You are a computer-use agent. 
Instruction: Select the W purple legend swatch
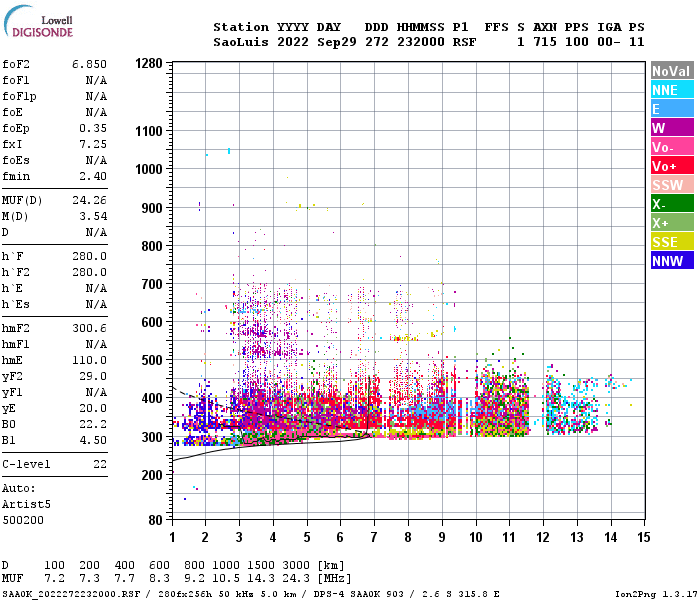(x=672, y=128)
